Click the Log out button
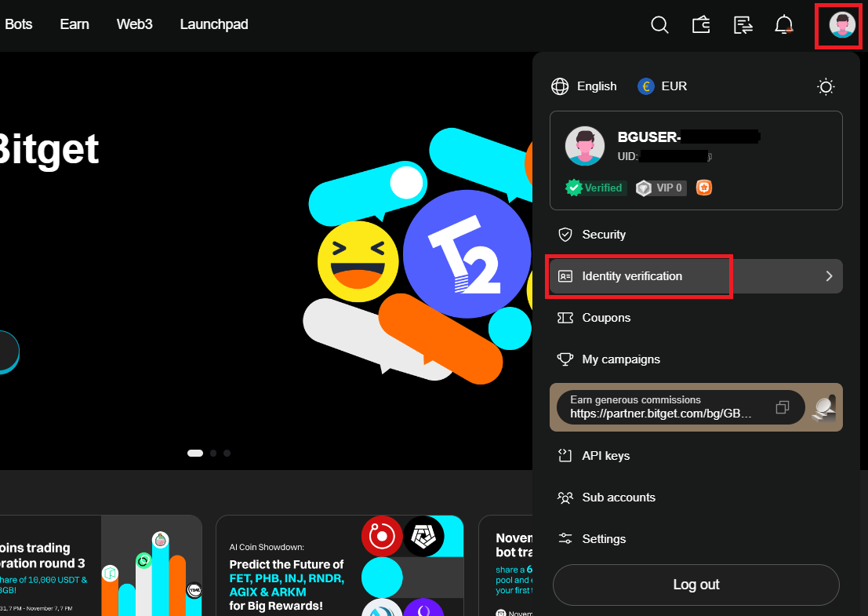The image size is (868, 616). point(695,585)
